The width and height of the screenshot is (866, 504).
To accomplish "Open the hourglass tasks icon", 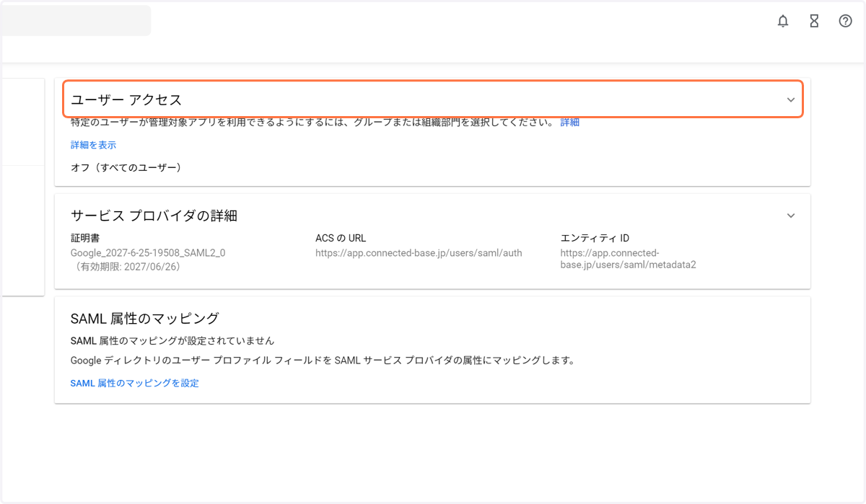I will (814, 22).
